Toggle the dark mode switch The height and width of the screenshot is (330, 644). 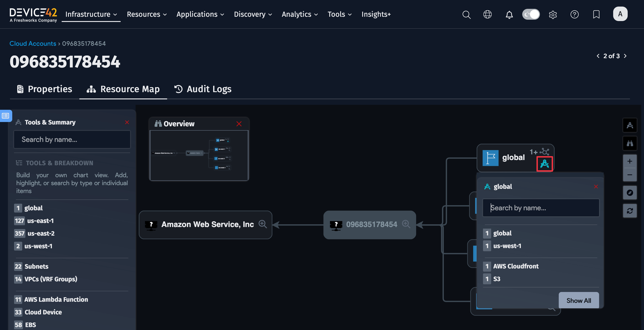[x=531, y=14]
